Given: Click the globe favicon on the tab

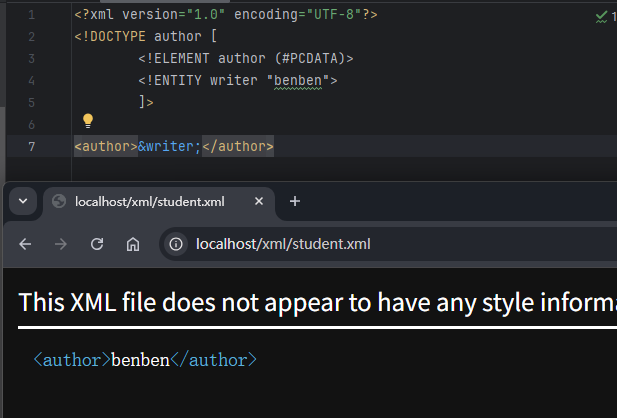Looking at the screenshot, I should point(59,202).
